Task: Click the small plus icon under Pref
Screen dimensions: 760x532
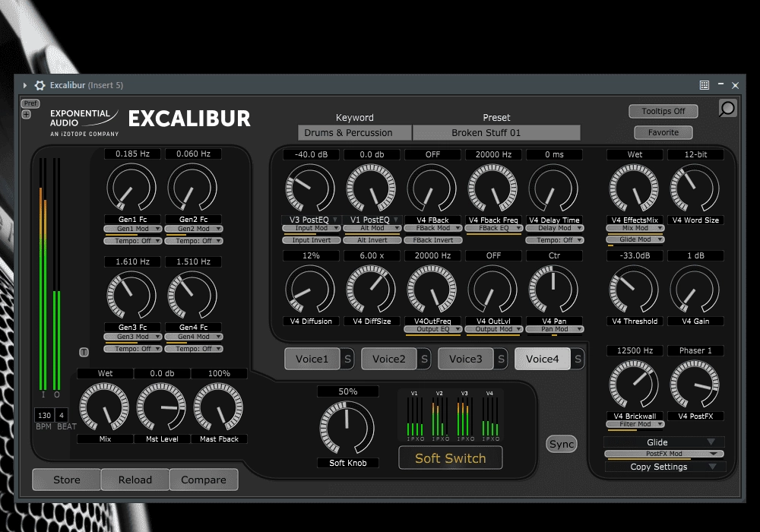Action: pyautogui.click(x=26, y=114)
